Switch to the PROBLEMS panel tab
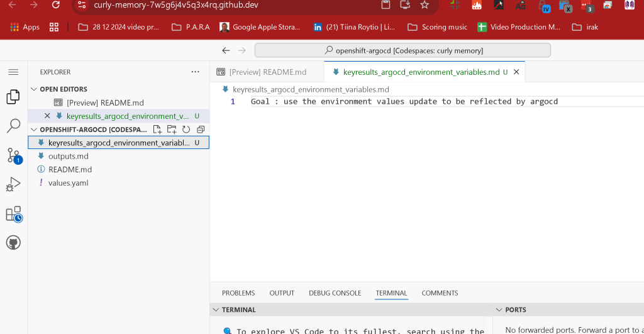Viewport: 644px width, 334px height. coord(238,293)
